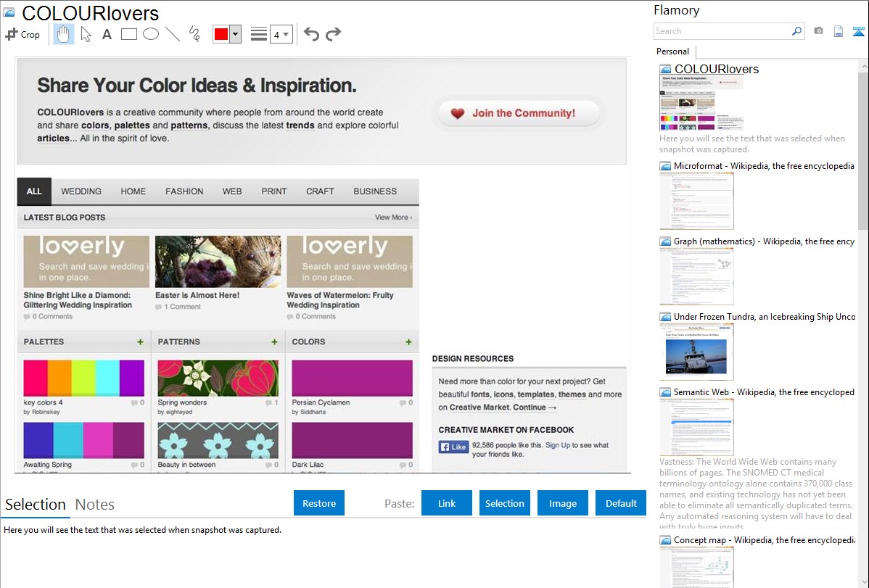Image resolution: width=869 pixels, height=588 pixels.
Task: Click the Paste Link button
Action: (447, 503)
